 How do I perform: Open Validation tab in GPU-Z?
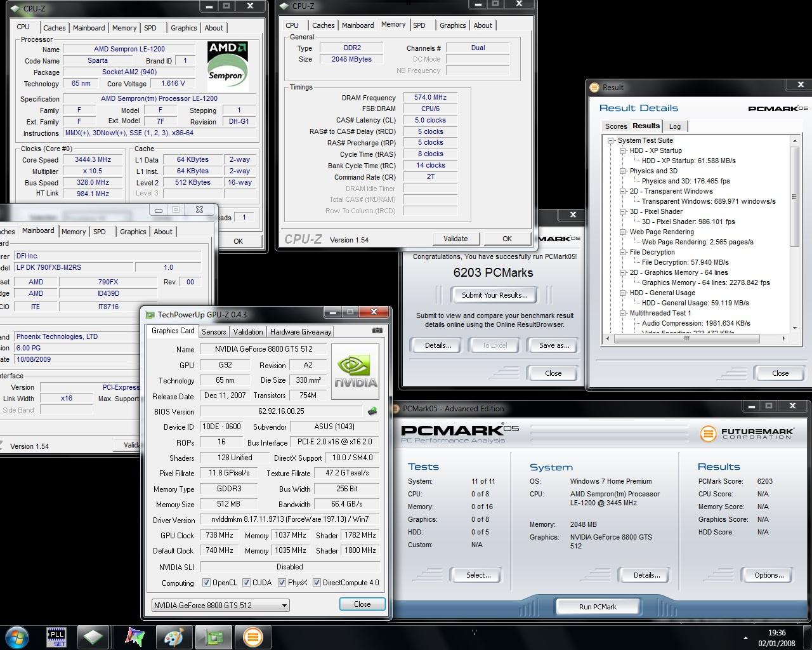248,331
